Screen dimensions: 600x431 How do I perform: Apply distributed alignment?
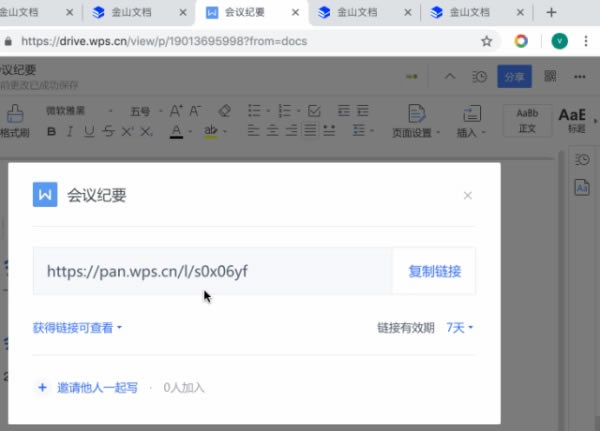(x=329, y=131)
